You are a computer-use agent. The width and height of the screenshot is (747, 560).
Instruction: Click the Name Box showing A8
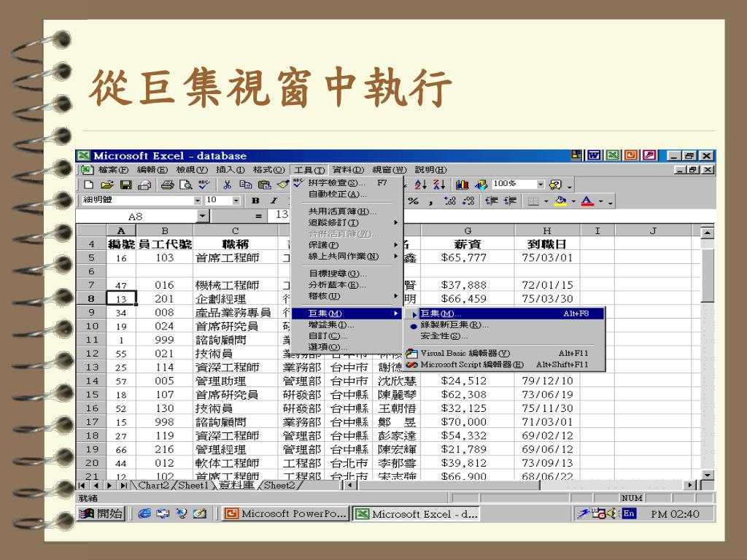point(136,216)
